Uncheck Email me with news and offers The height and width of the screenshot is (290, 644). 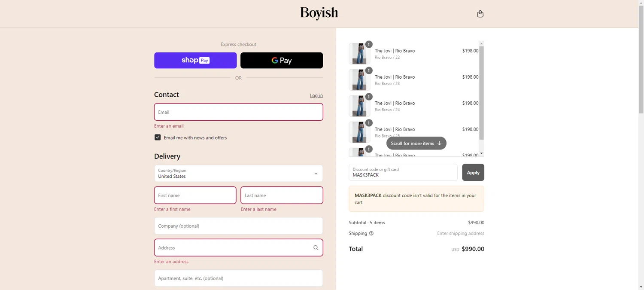click(158, 137)
